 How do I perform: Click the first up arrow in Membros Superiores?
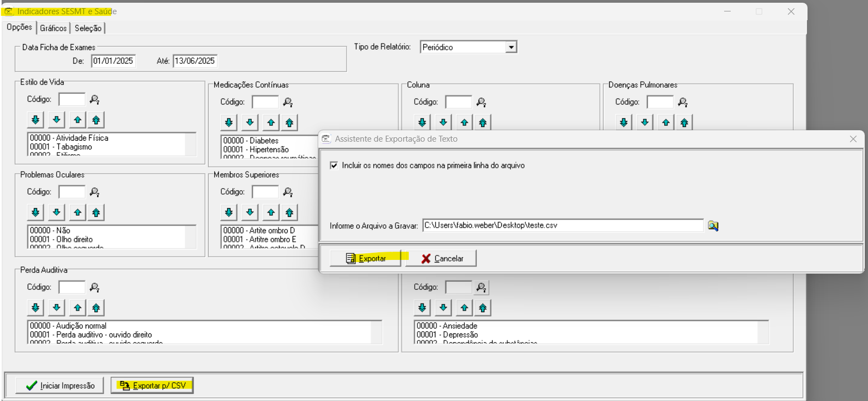pos(271,212)
